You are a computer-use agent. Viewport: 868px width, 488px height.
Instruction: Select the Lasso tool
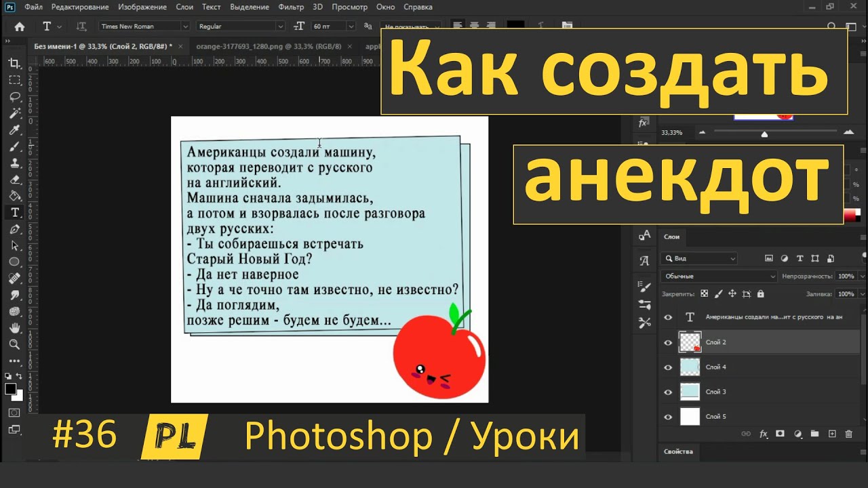[x=14, y=96]
